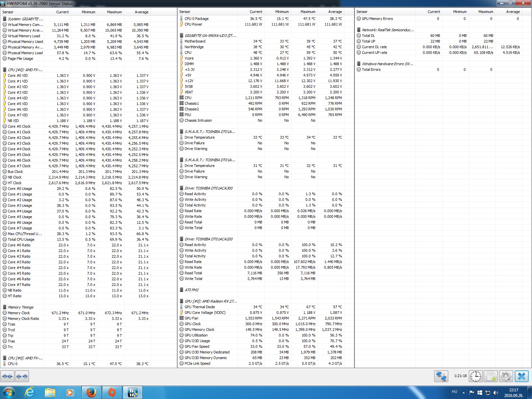The height and width of the screenshot is (399, 532).
Task: Select the Total CPU Usage row
Action: [x=88, y=239]
